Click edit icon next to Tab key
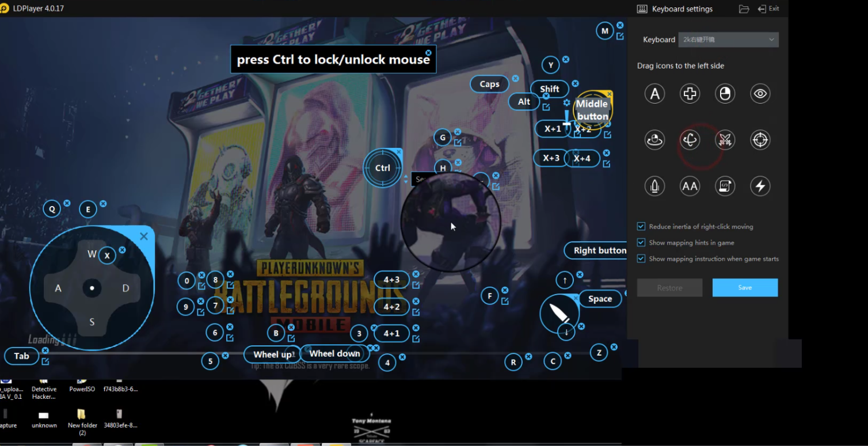The width and height of the screenshot is (868, 446). click(45, 361)
